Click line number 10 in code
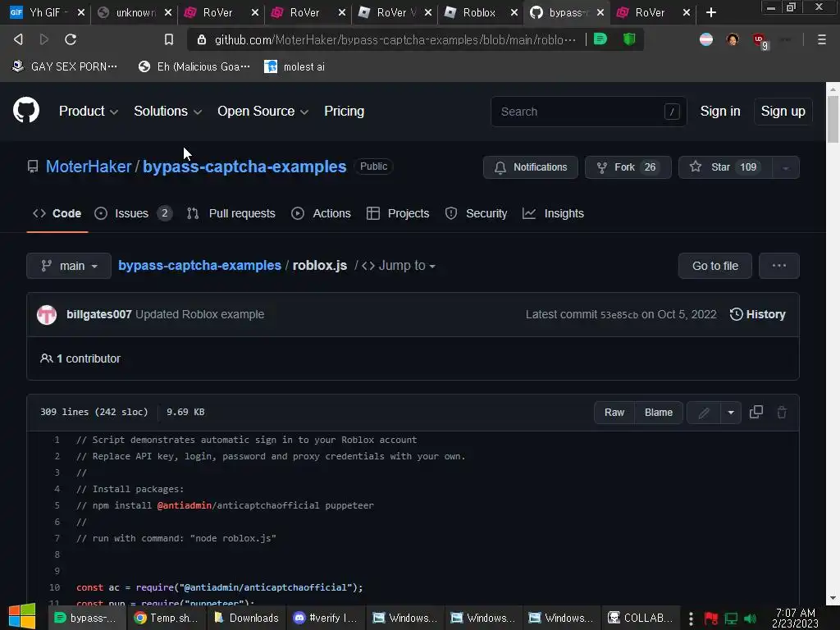 55,587
